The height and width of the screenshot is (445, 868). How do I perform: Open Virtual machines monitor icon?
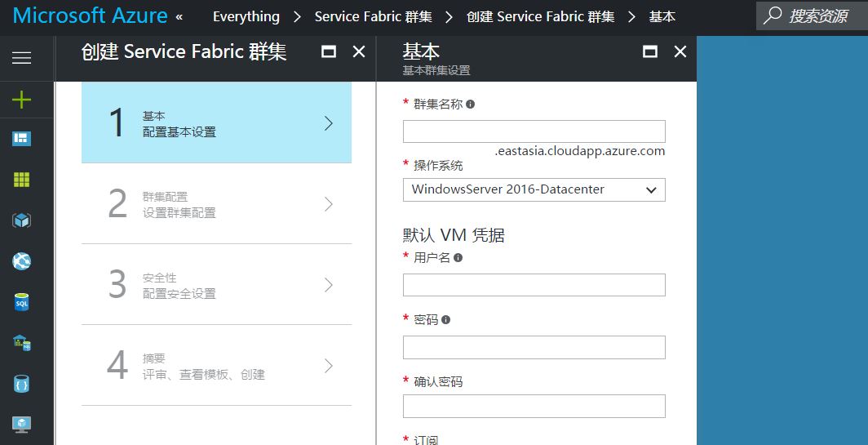(21, 425)
